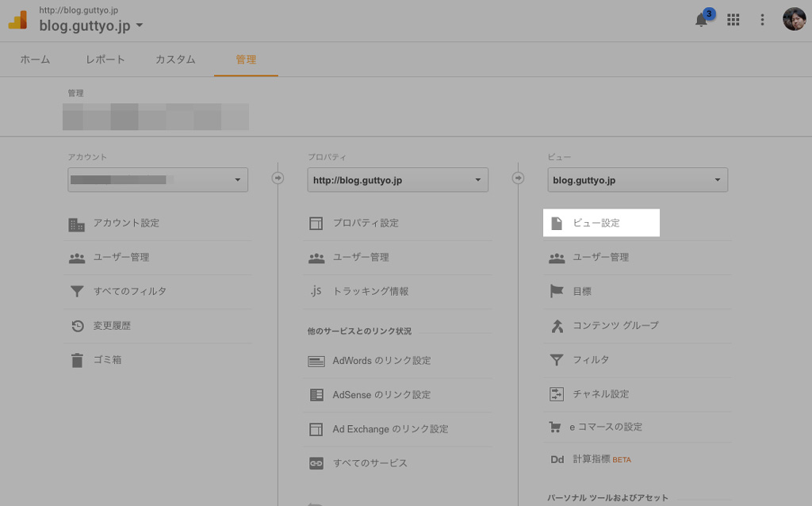Open トラッキング情報 under property

tap(370, 292)
